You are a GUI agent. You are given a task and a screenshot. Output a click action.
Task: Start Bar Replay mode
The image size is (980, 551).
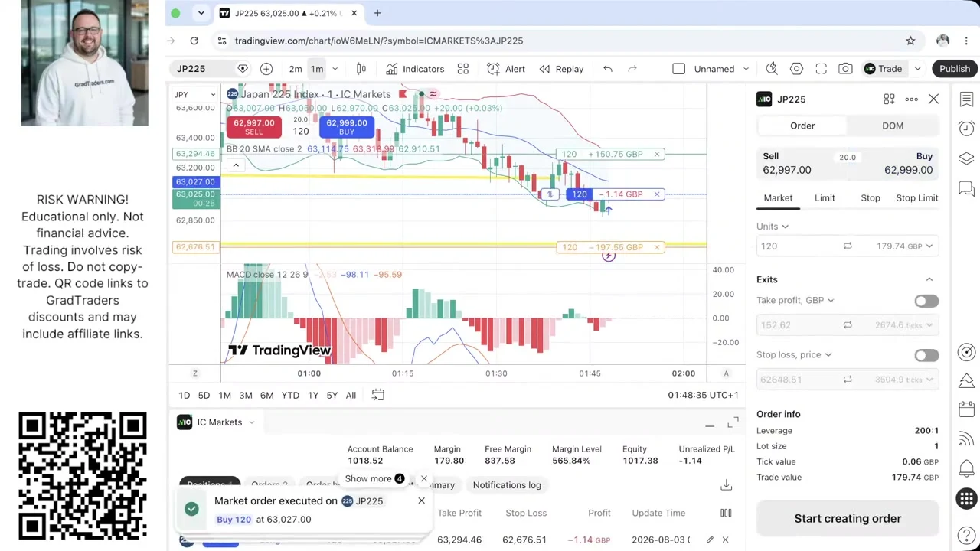point(561,69)
